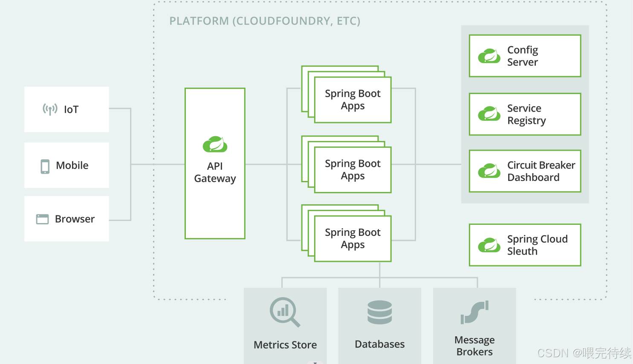Viewport: 633px width, 364px height.
Task: Click the Databases label
Action: pyautogui.click(x=380, y=344)
